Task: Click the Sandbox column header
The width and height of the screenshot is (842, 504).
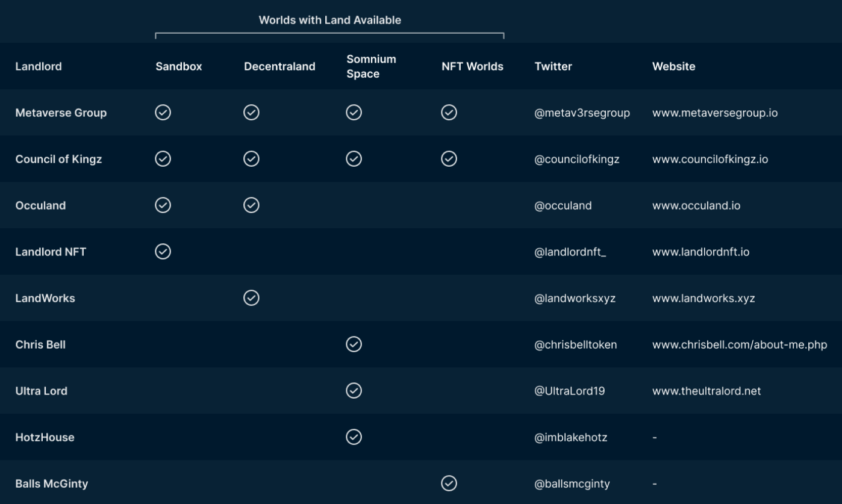Action: (x=178, y=66)
